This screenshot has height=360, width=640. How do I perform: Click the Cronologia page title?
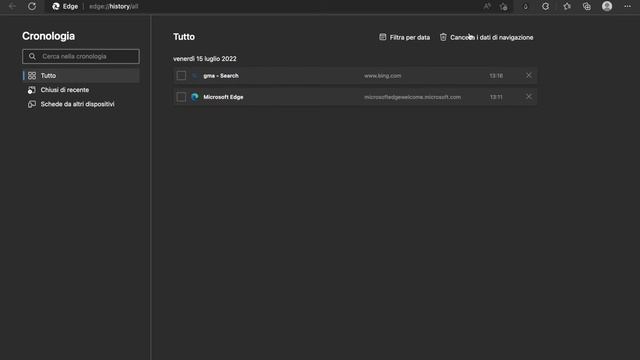(49, 36)
